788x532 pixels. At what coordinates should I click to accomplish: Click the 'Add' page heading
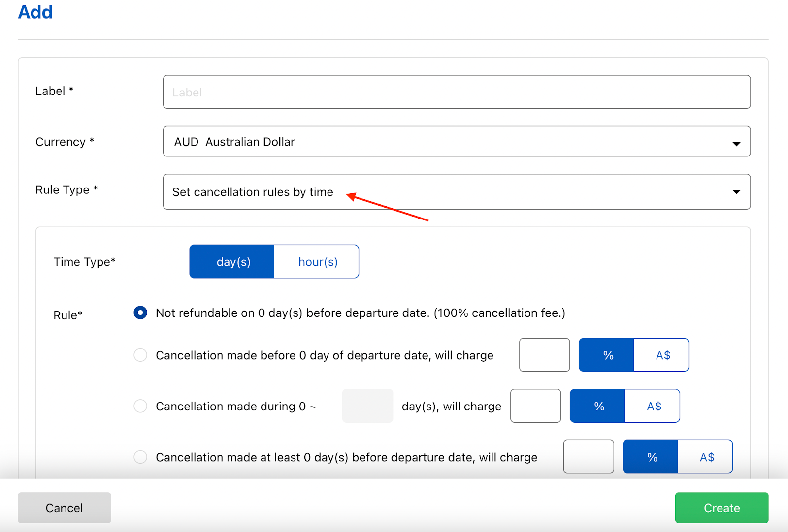point(35,12)
